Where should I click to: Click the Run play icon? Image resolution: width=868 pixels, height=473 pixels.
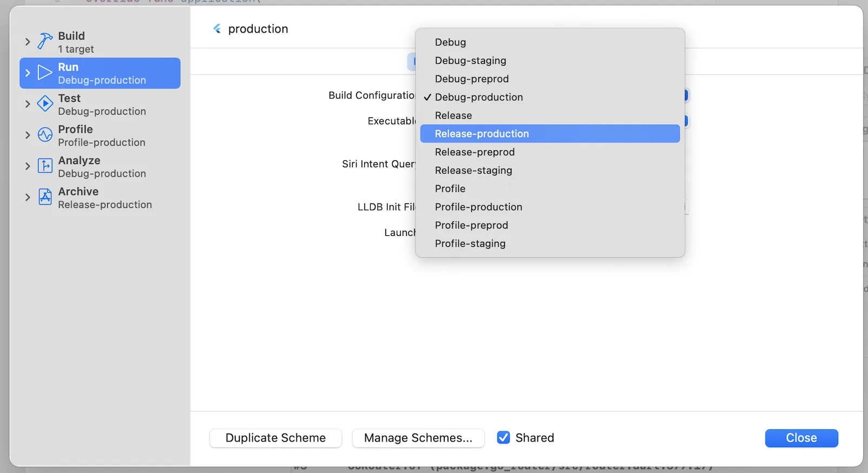point(45,73)
